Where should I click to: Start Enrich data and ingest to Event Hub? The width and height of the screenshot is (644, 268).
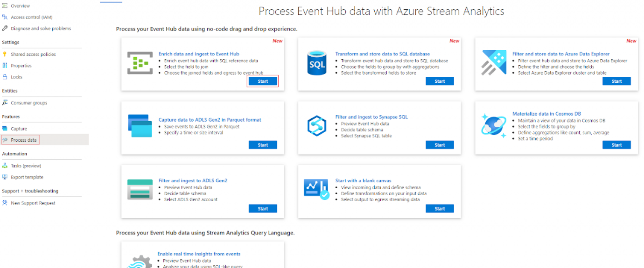[263, 81]
